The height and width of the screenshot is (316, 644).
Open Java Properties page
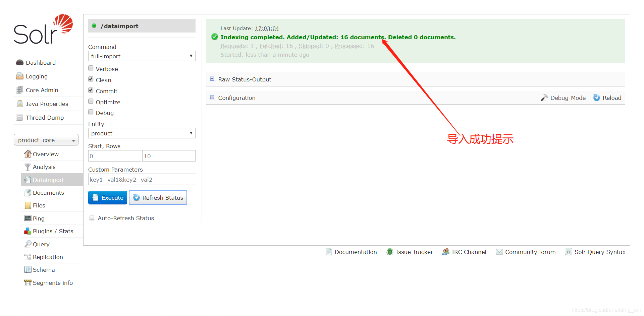point(47,104)
